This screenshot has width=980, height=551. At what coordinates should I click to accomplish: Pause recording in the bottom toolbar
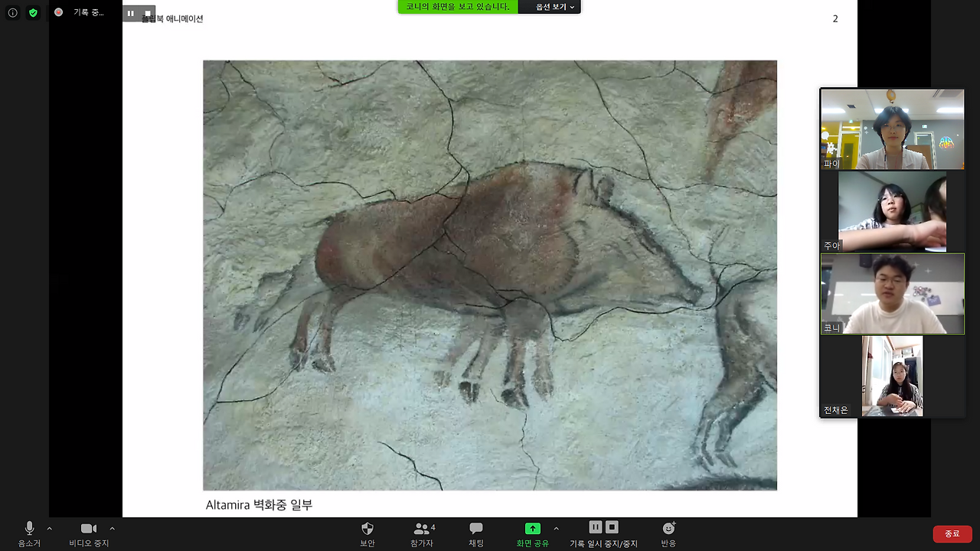596,527
